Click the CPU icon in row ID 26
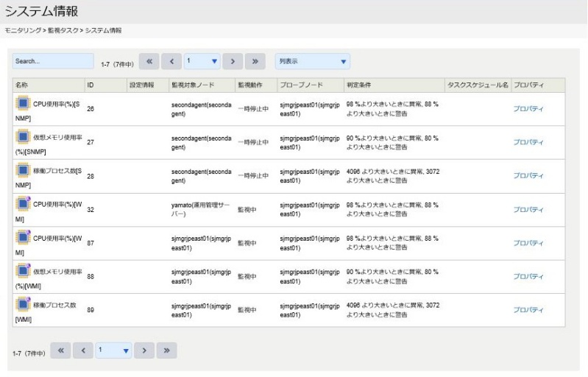Viewport: 588px width, 377px height. pyautogui.click(x=23, y=103)
